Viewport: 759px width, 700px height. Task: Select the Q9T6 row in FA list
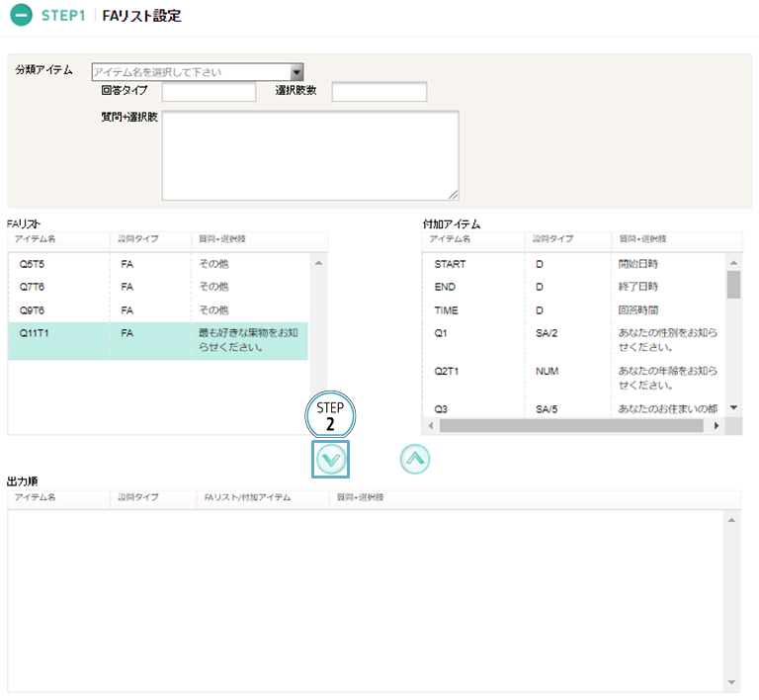coord(158,310)
